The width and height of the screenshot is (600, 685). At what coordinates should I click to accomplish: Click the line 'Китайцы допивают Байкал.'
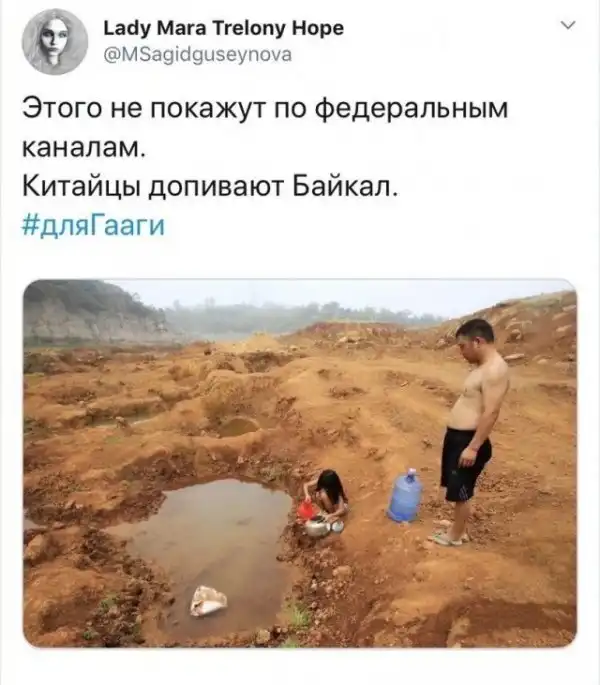point(210,187)
